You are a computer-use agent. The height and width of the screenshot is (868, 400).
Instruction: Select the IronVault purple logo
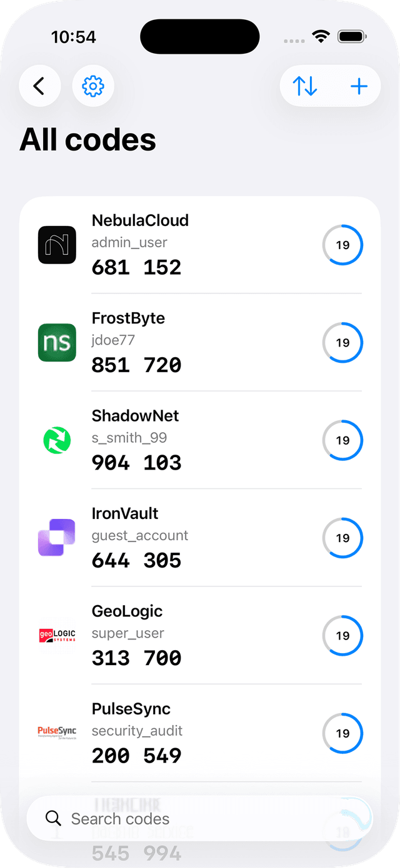(57, 538)
